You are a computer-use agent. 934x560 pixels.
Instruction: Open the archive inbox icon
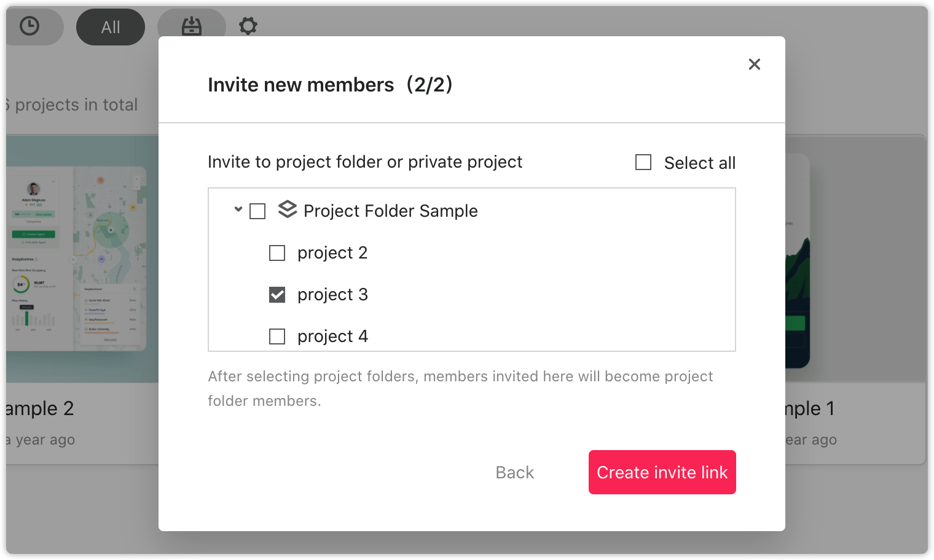point(192,26)
